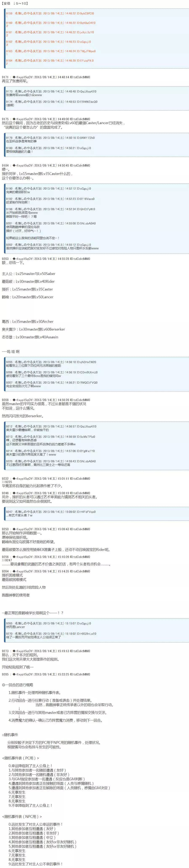The height and width of the screenshot is (868, 189).
Task: Click line 志志雄：Lv30master跟Lv40Assasin
Action: click(x=30, y=337)
